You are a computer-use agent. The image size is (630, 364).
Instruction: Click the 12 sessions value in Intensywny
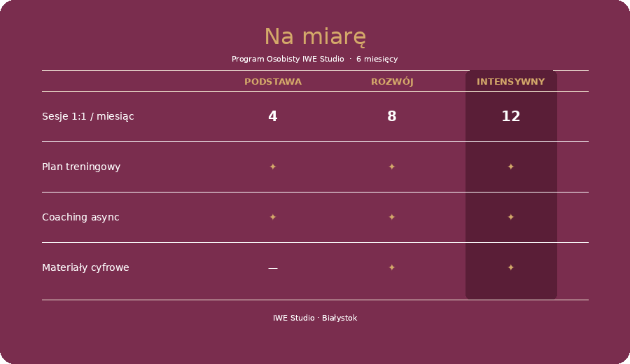coord(511,116)
